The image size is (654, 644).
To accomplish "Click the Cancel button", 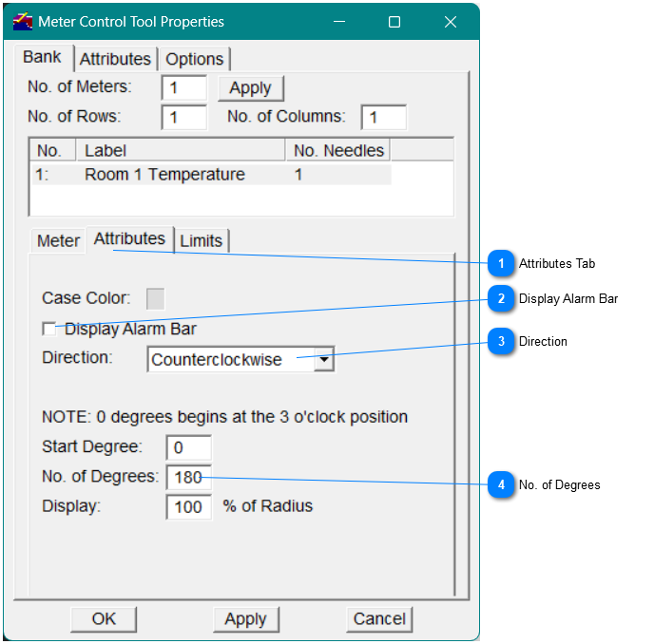I will click(x=379, y=619).
